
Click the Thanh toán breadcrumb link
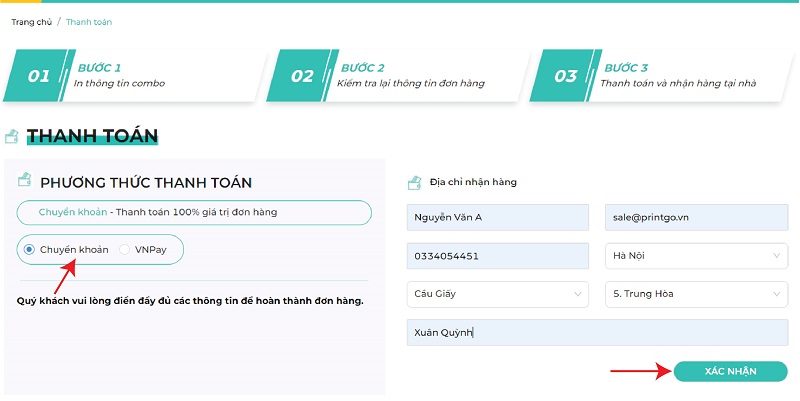tap(88, 22)
